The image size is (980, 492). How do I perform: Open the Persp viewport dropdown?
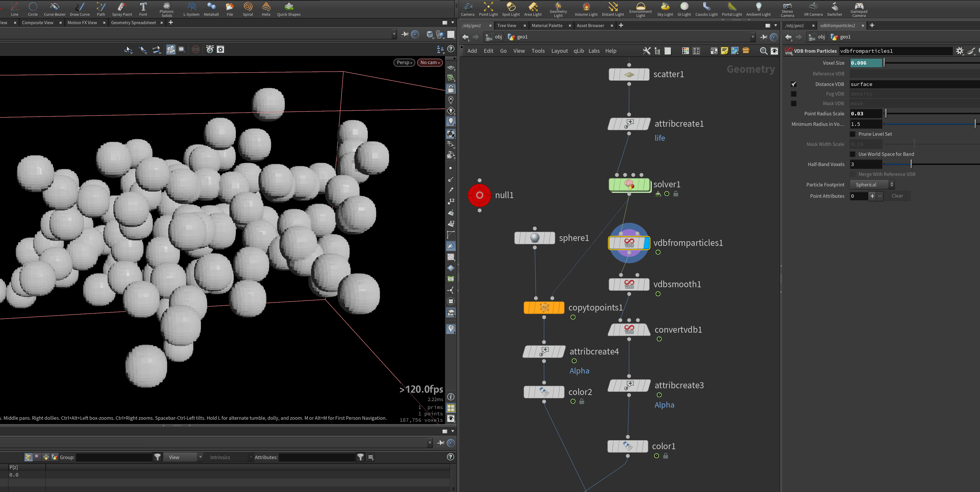(404, 62)
